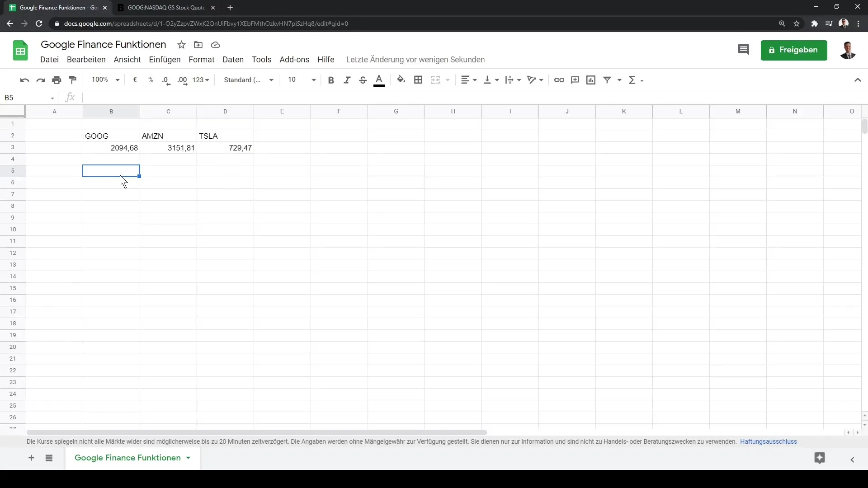This screenshot has height=488, width=868.
Task: Open the Add-ons menu
Action: [295, 60]
